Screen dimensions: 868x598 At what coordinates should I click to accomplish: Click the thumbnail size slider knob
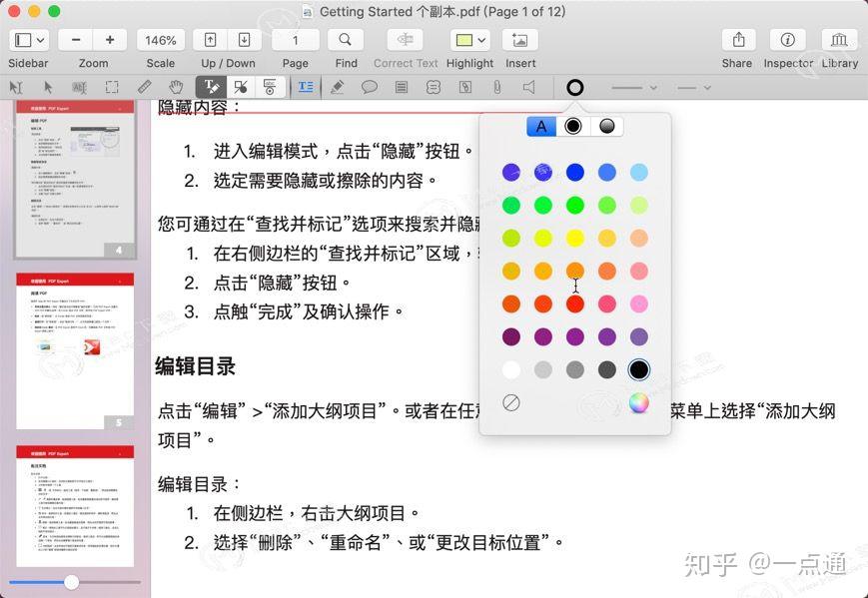(x=71, y=582)
